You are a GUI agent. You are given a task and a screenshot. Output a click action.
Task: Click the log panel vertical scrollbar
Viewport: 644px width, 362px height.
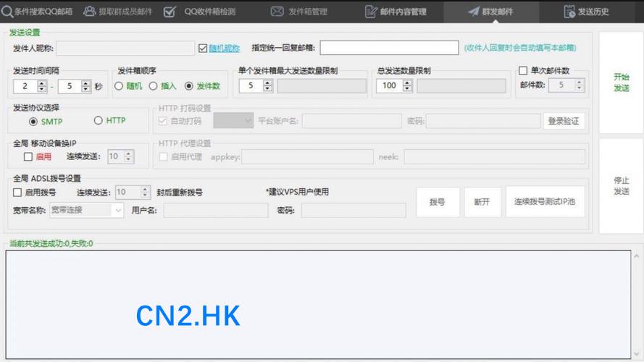coord(637,304)
